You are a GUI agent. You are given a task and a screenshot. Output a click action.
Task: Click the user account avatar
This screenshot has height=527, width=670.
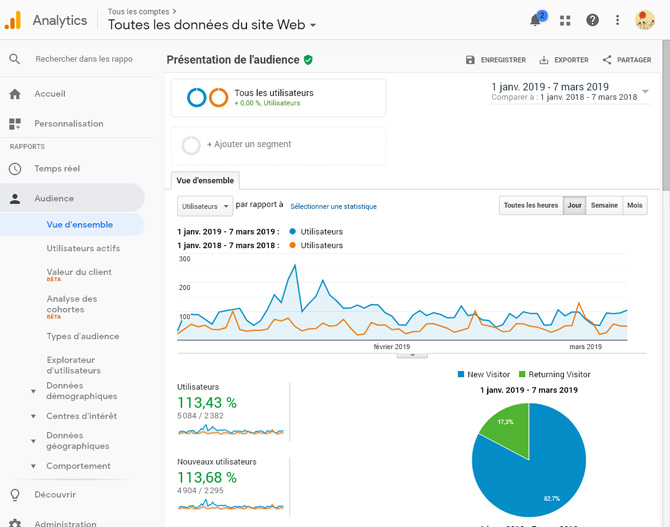tap(645, 20)
